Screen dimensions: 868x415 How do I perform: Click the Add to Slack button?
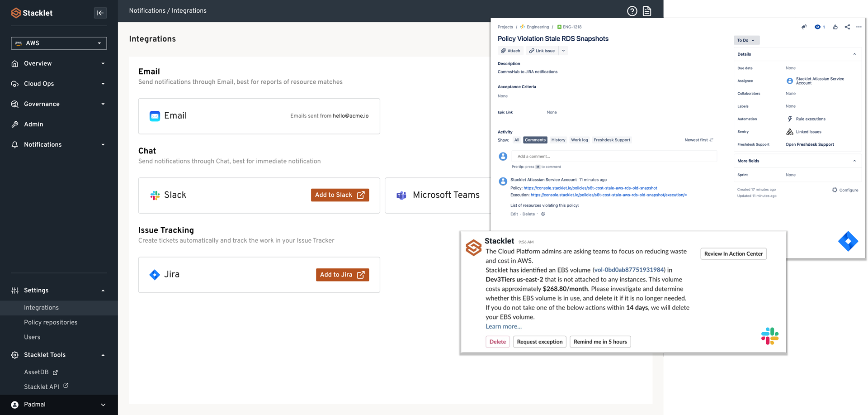340,195
